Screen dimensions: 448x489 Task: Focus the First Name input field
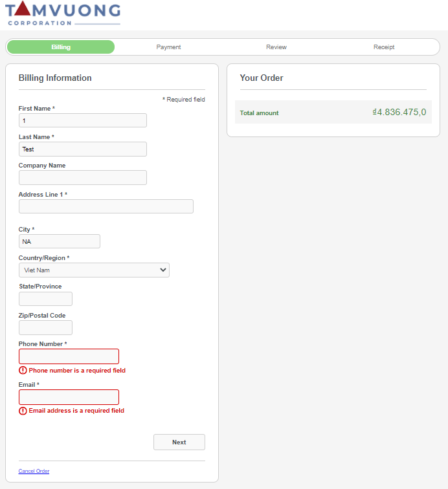[x=82, y=120]
